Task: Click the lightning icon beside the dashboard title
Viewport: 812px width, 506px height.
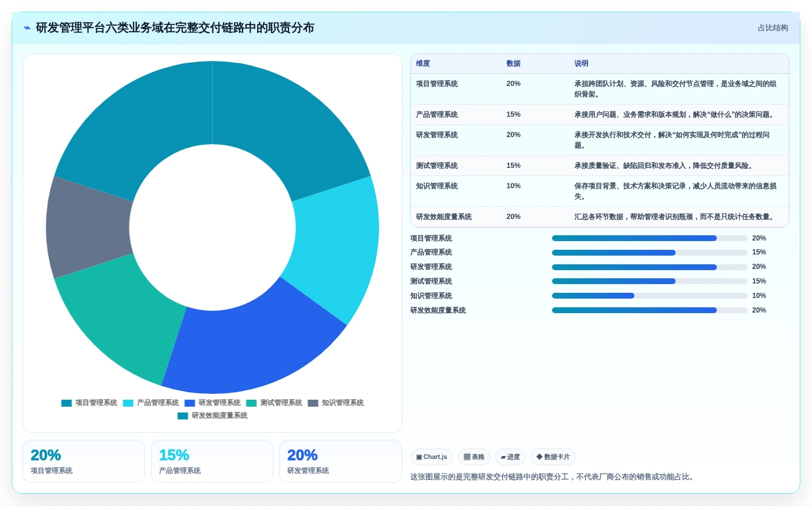Action: coord(27,28)
